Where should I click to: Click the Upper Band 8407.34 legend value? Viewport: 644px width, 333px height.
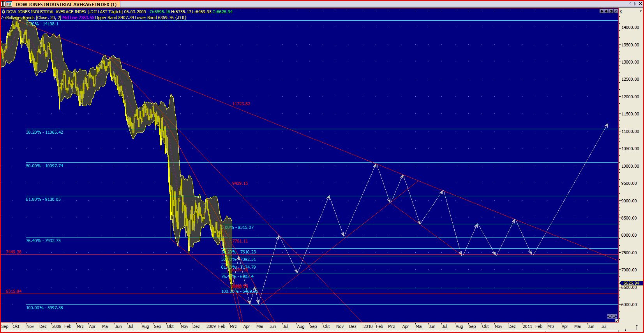coord(115,18)
